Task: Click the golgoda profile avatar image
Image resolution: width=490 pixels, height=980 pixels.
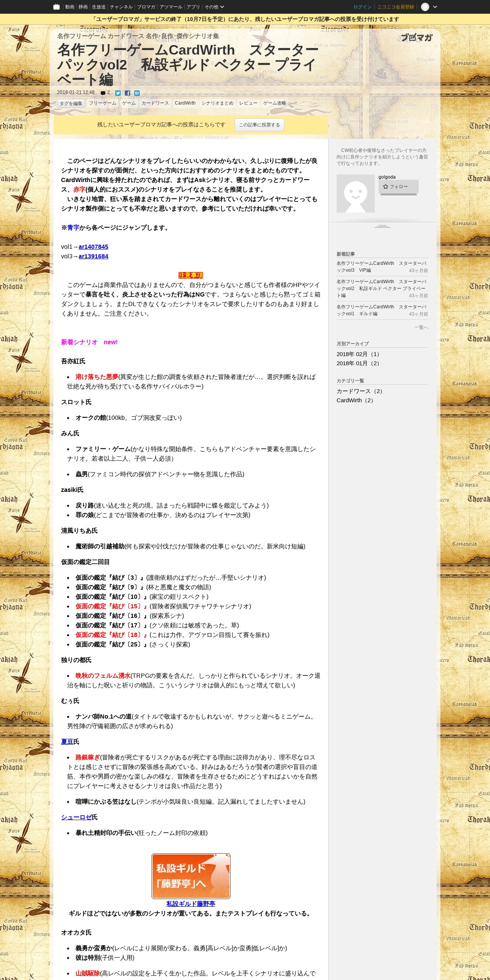Action: [x=356, y=193]
